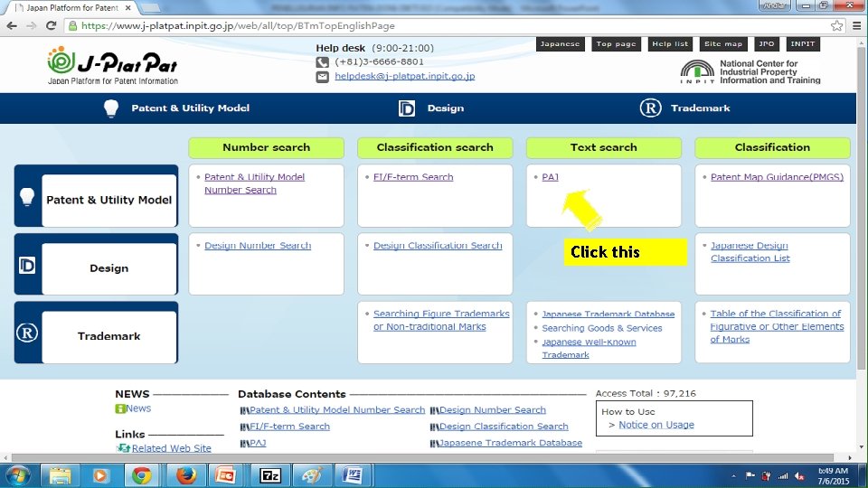Open Design Number Search link in grid
Screen dimensions: 868x488
[x=258, y=246]
